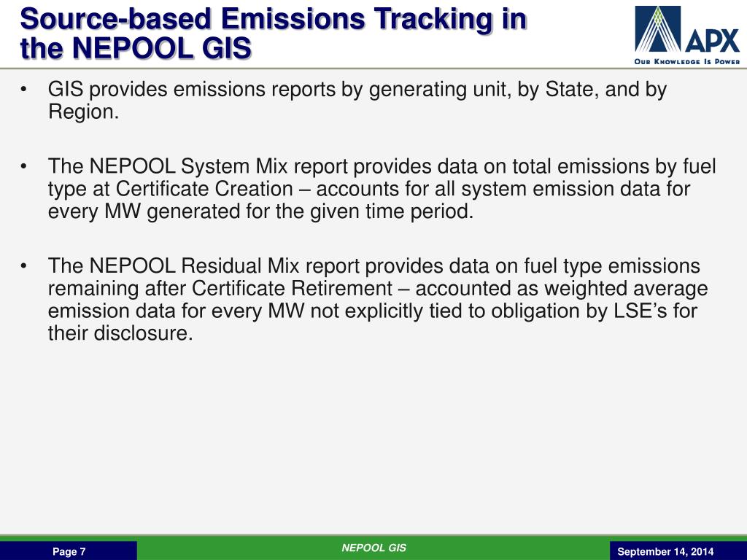
Task: Click the words 'their disclosure.' ending the third bullet
Action: point(120,333)
